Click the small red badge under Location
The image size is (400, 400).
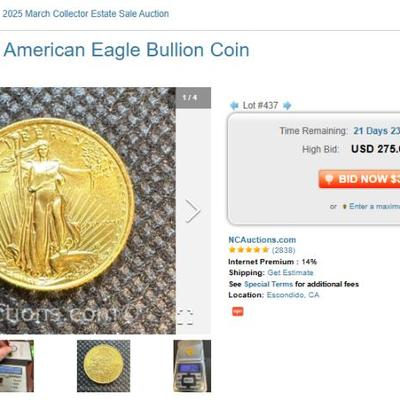point(238,311)
